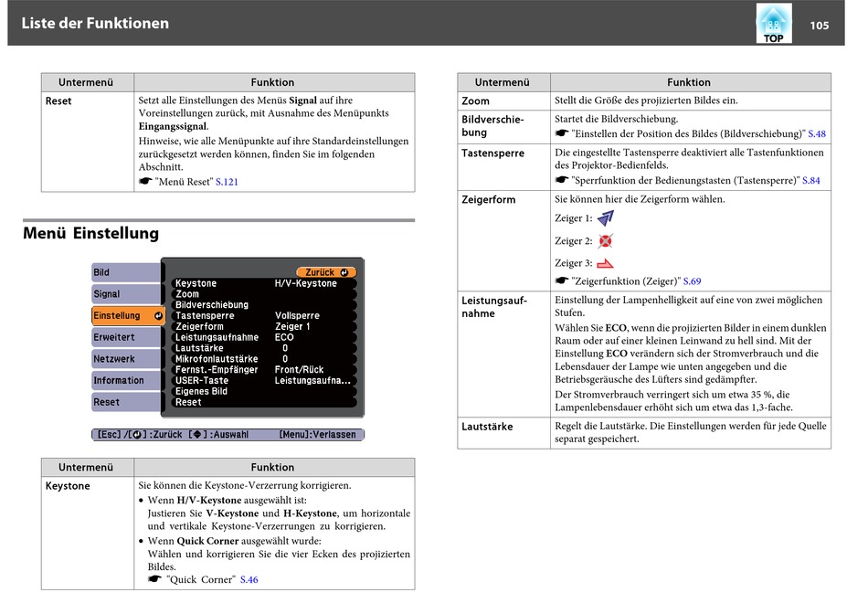This screenshot has width=868, height=603.
Task: Follow the S.84 Tastensperre link
Action: (x=811, y=181)
